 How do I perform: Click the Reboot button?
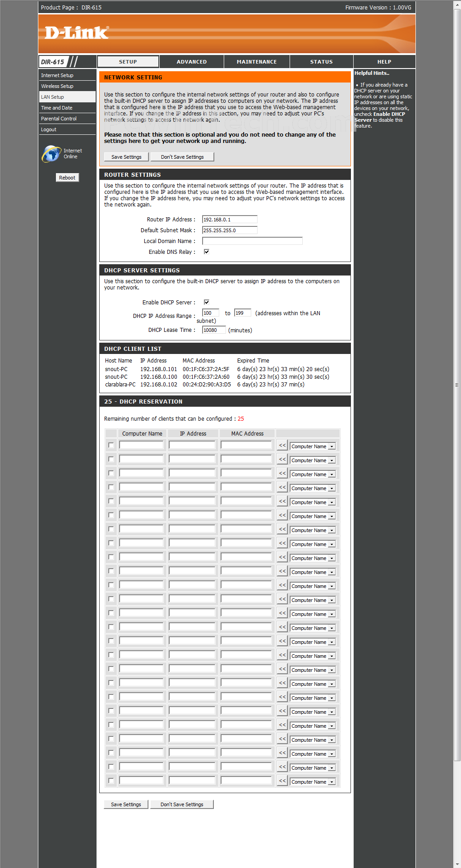pyautogui.click(x=67, y=178)
